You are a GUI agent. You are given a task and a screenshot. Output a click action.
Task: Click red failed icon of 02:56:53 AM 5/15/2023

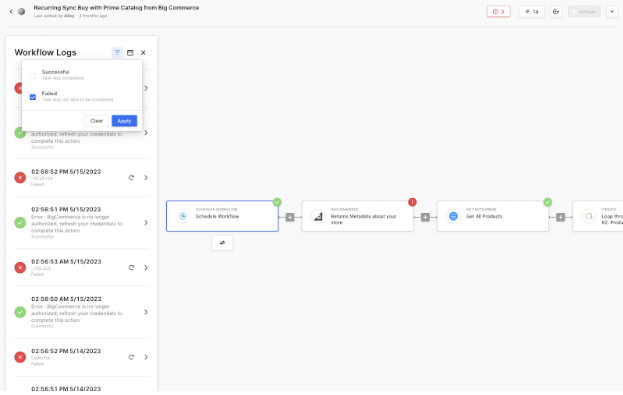click(20, 267)
